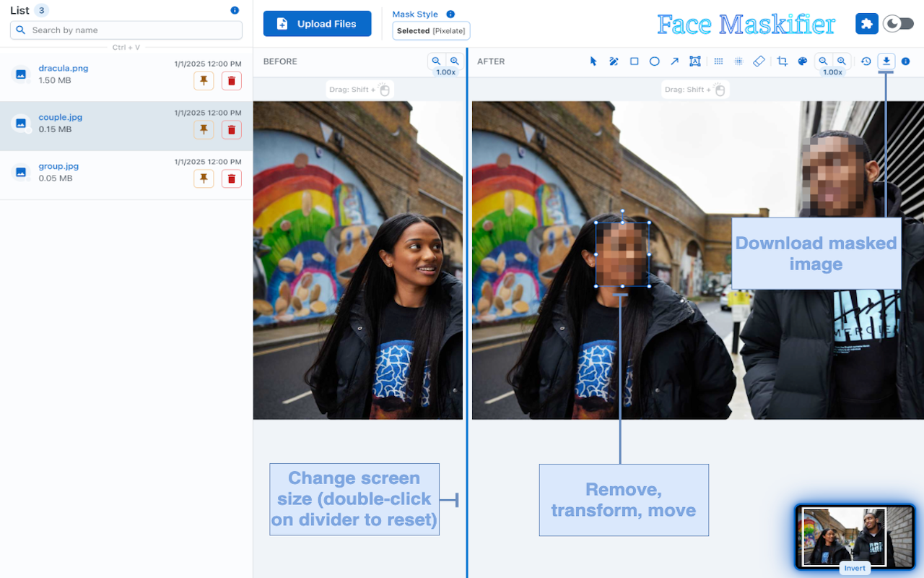924x578 pixels.
Task: Invert the minimap preview
Action: 855,568
